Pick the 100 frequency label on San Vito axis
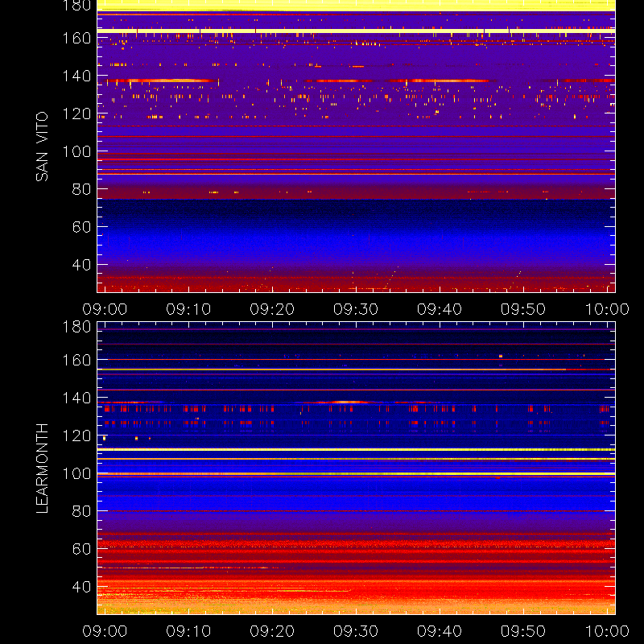644x644 pixels. point(76,151)
